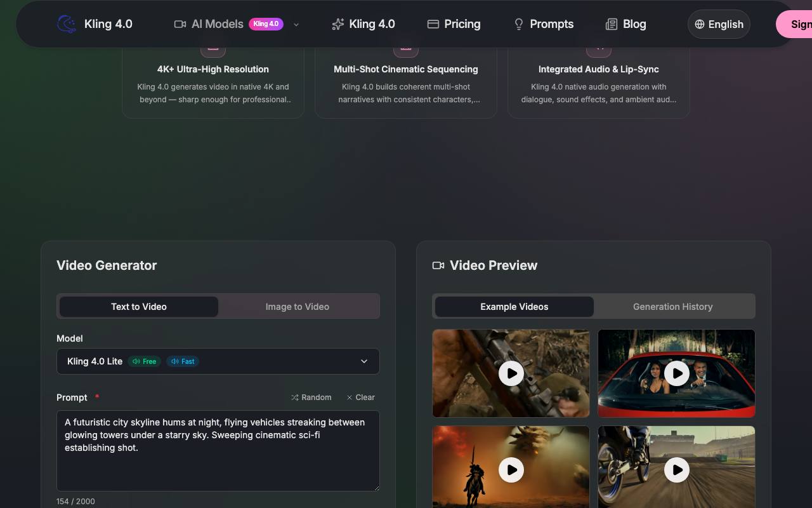Open the 4K+ Ultra-High Resolution card
This screenshot has height=508, width=812.
[x=213, y=81]
